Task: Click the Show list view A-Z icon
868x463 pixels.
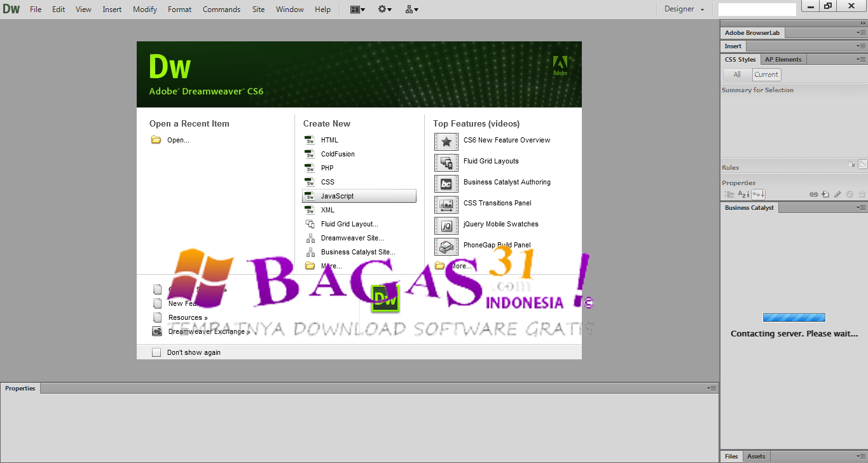Action: pyautogui.click(x=743, y=194)
